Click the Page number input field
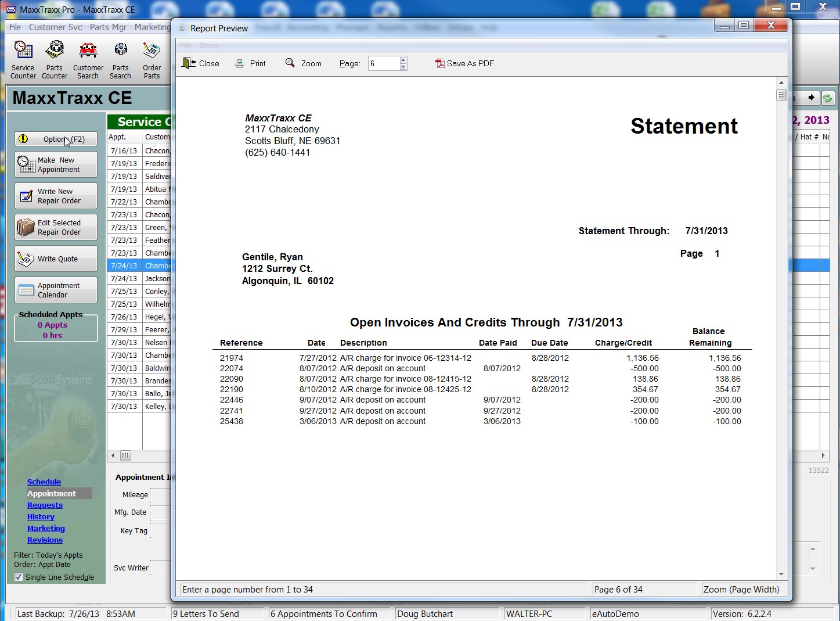Viewport: 840px width, 621px height. point(384,63)
